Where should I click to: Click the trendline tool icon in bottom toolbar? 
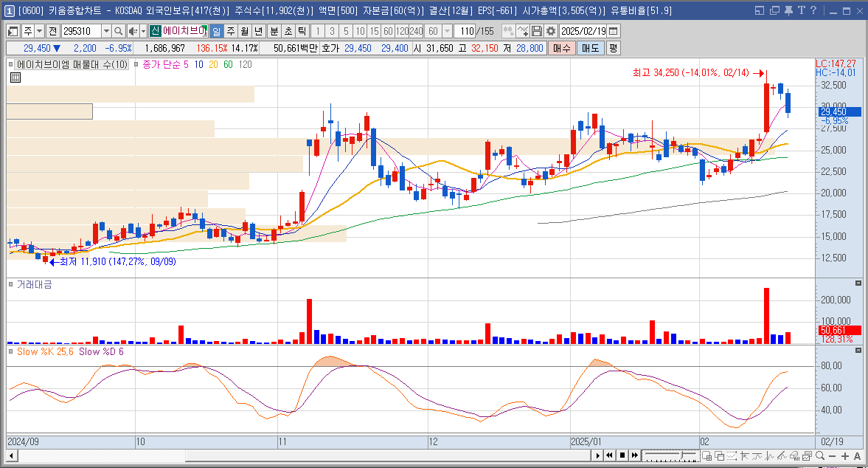tap(781, 455)
